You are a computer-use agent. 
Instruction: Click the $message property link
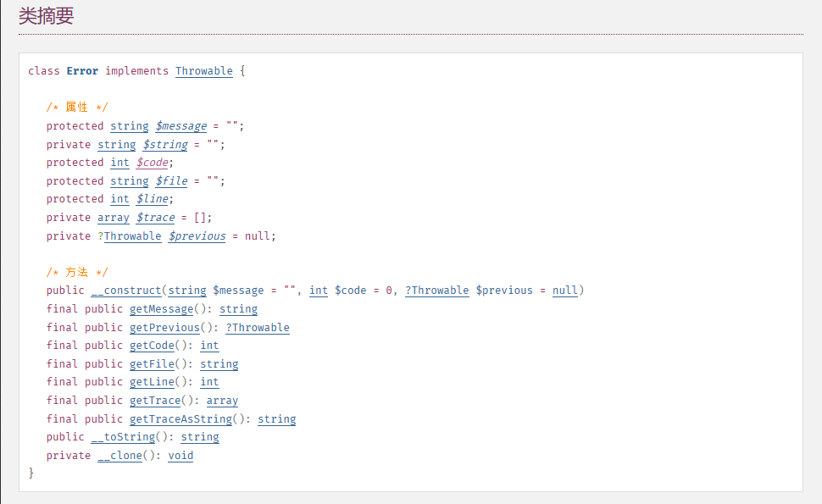181,126
